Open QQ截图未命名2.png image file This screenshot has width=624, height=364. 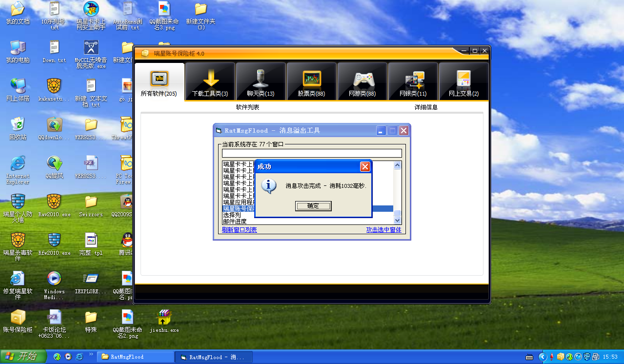(127, 324)
